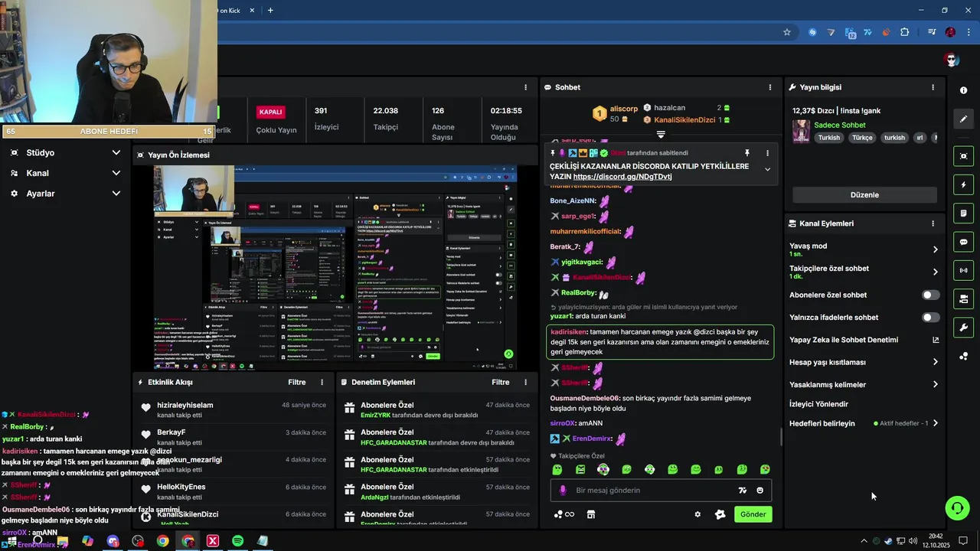
Task: Click the chat scrollbar
Action: 781,437
